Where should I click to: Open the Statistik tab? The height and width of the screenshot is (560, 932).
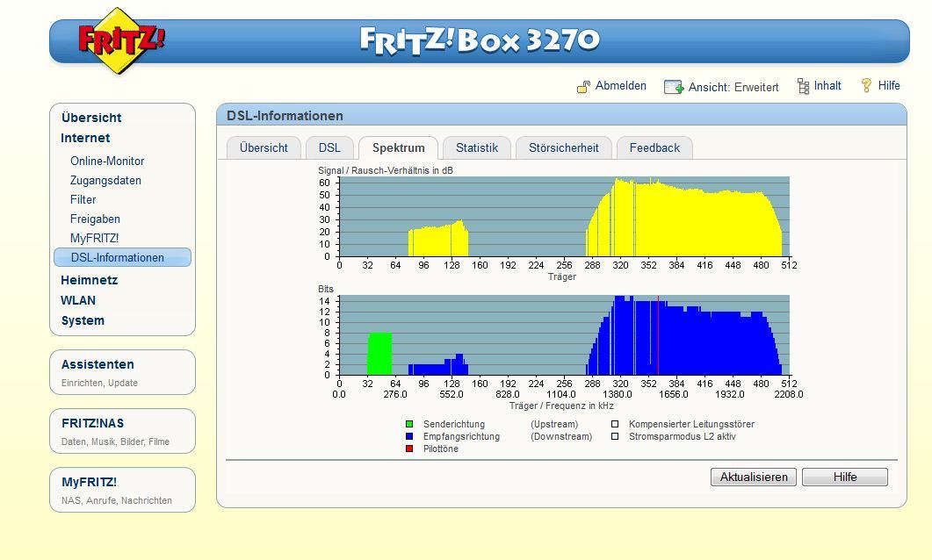(477, 147)
